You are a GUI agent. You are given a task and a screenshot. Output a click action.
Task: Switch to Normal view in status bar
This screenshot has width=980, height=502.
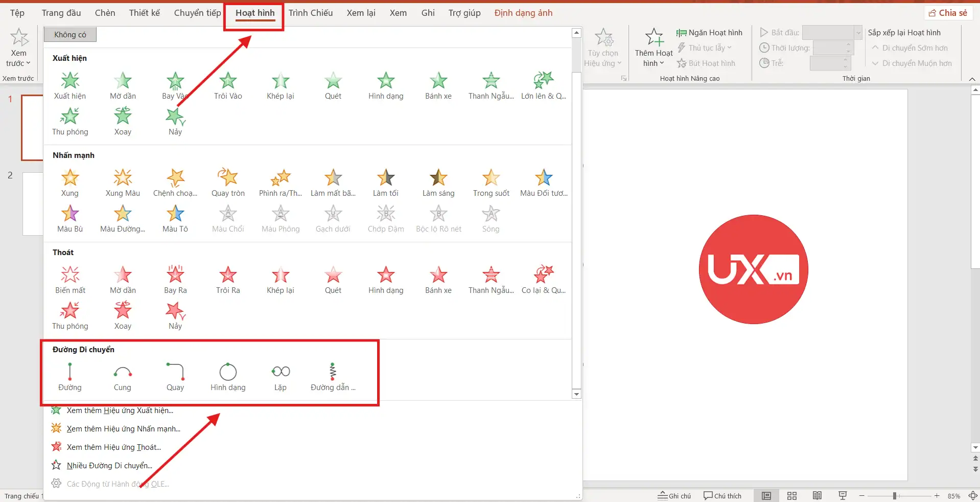tap(766, 496)
